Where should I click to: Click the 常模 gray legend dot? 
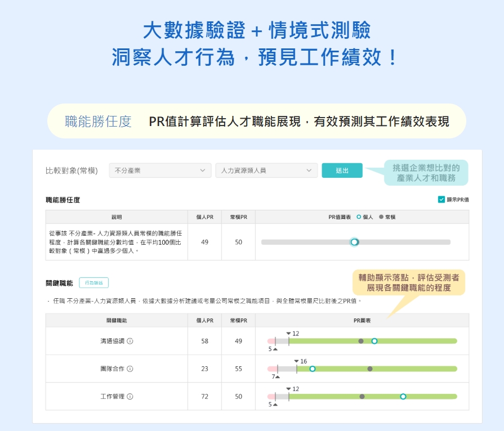[x=381, y=217]
